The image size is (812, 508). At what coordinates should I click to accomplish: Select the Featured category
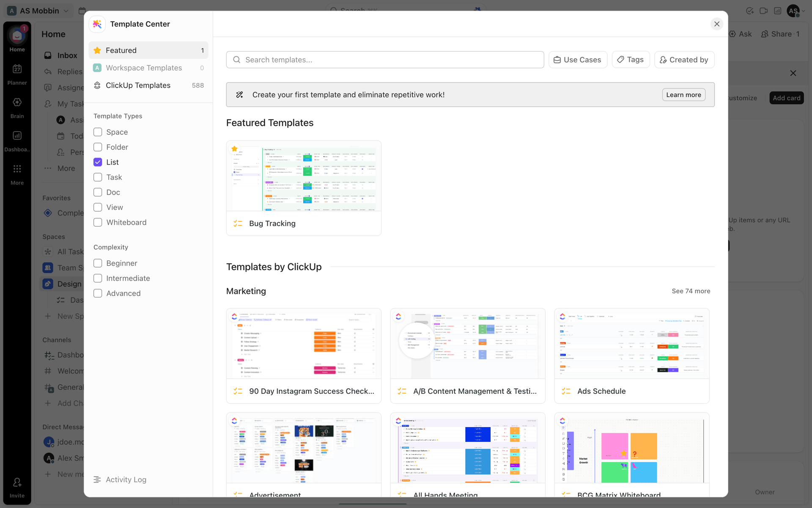pos(148,50)
